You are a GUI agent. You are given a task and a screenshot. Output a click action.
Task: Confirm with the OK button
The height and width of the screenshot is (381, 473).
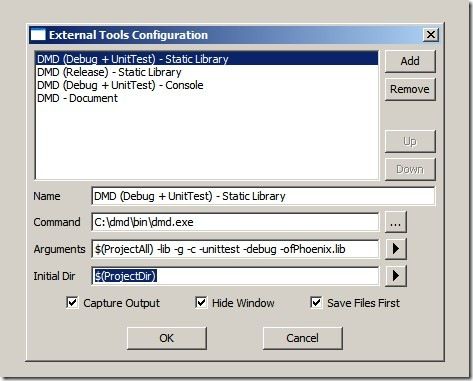pyautogui.click(x=167, y=338)
